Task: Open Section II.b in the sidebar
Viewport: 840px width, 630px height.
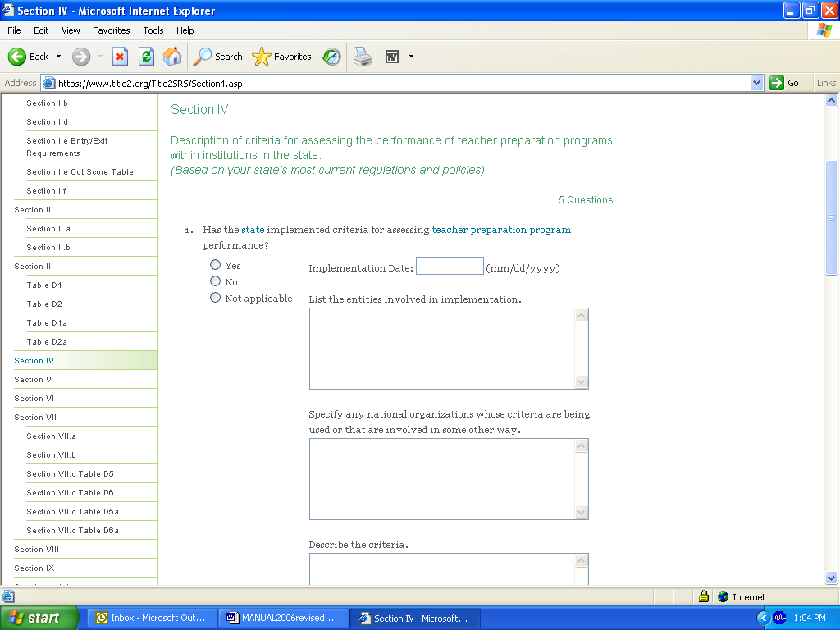Action: pos(48,248)
